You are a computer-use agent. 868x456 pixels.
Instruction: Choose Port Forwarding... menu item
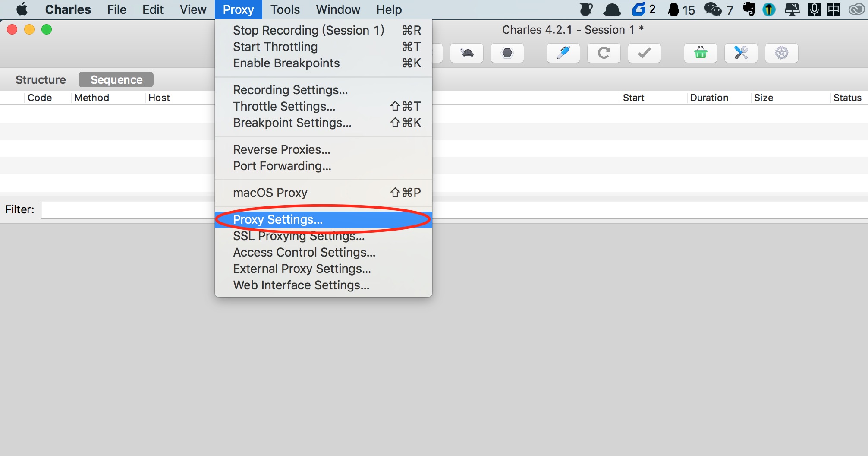[x=324, y=166]
